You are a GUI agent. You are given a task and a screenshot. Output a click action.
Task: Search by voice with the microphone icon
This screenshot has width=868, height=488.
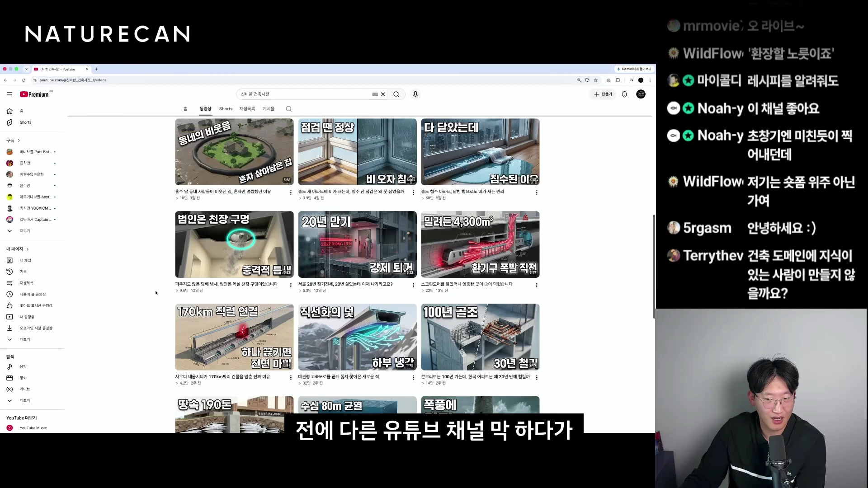point(415,94)
